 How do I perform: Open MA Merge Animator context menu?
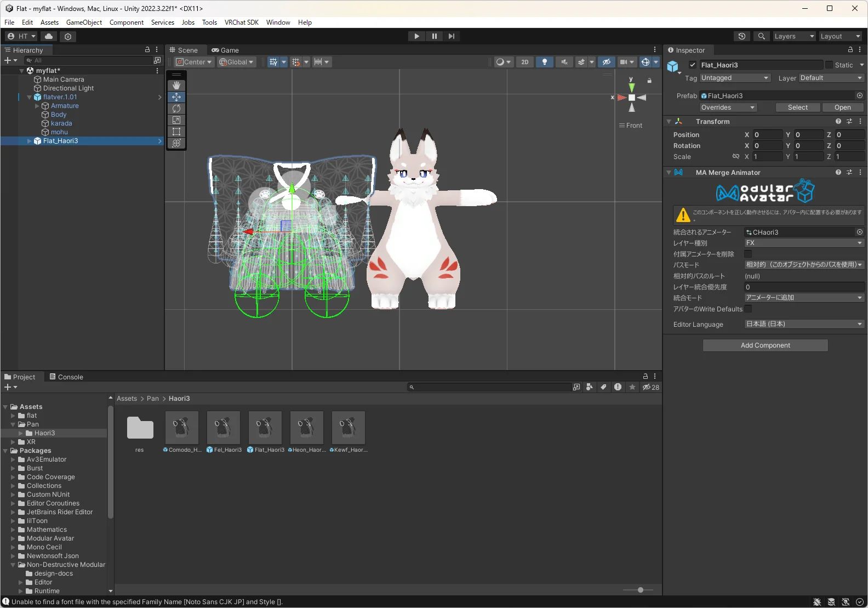coord(860,173)
